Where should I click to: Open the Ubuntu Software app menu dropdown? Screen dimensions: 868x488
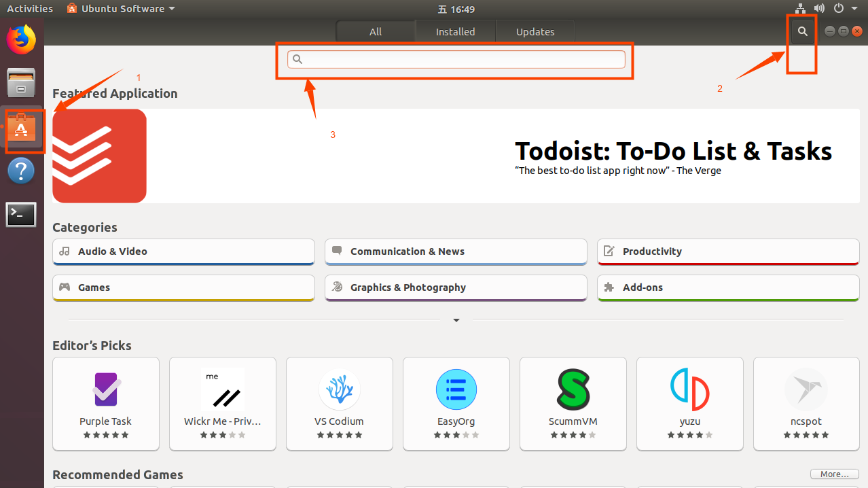[121, 9]
